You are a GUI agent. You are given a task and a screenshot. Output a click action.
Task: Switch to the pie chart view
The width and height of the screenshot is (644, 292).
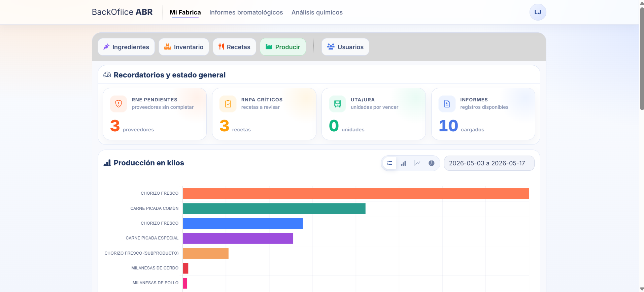tap(432, 163)
